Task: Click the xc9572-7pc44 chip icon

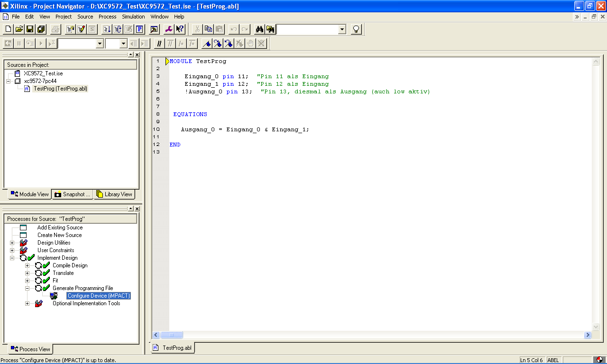Action: pyautogui.click(x=18, y=81)
